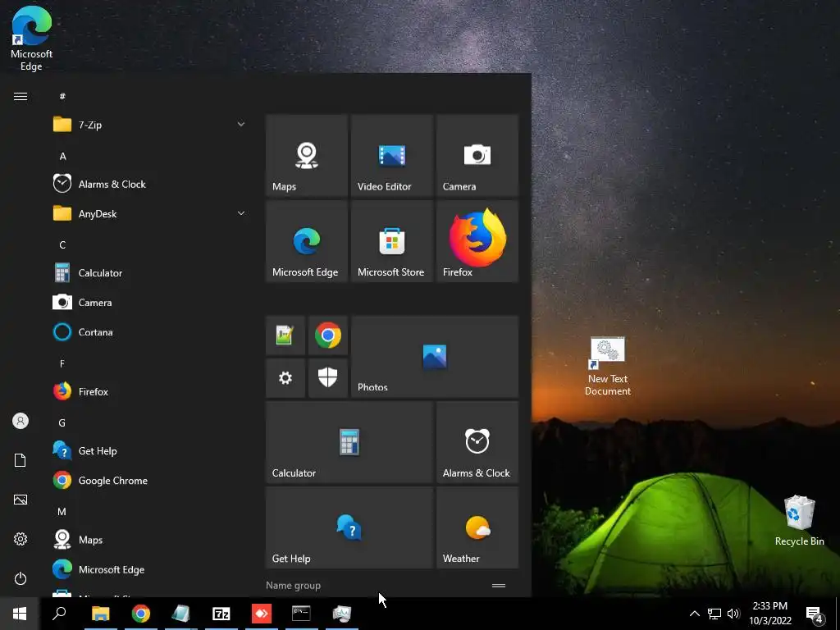
Task: Open File Explorer from taskbar
Action: point(100,614)
